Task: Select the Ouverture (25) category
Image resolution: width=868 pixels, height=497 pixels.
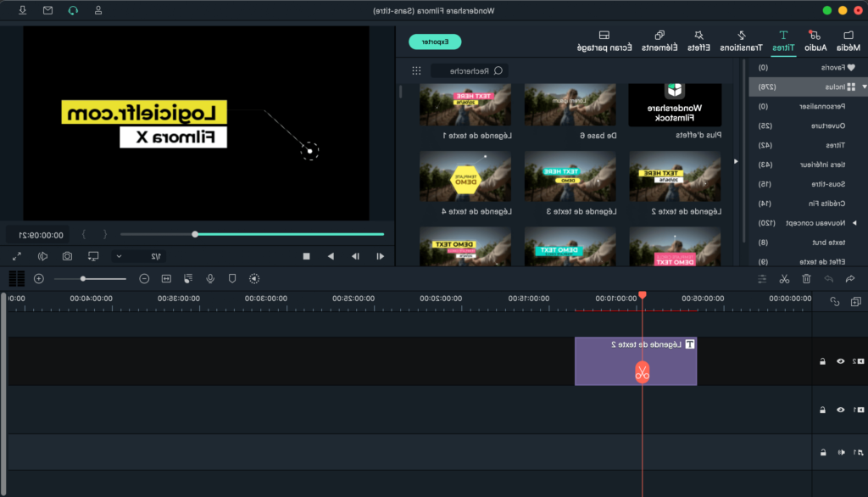Action: 807,126
